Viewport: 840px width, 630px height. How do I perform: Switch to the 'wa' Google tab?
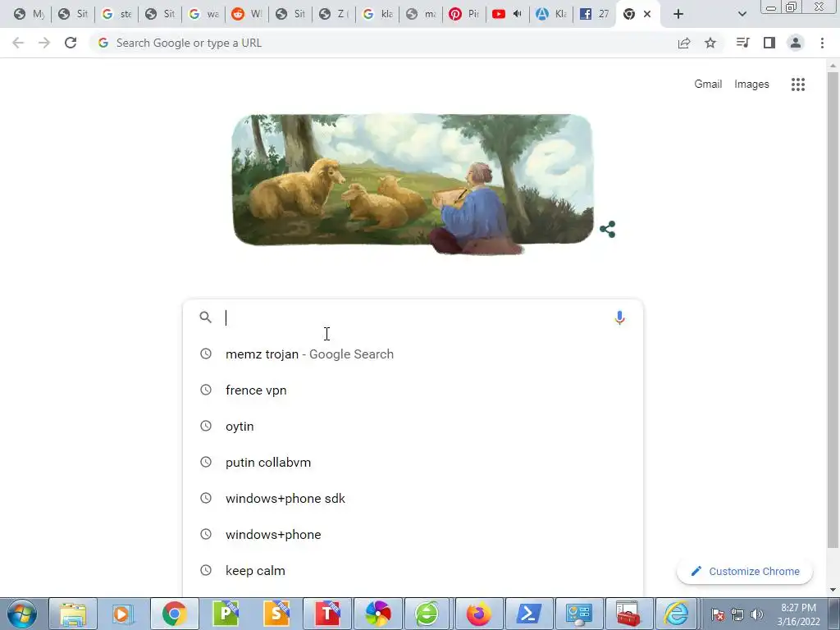pyautogui.click(x=203, y=14)
